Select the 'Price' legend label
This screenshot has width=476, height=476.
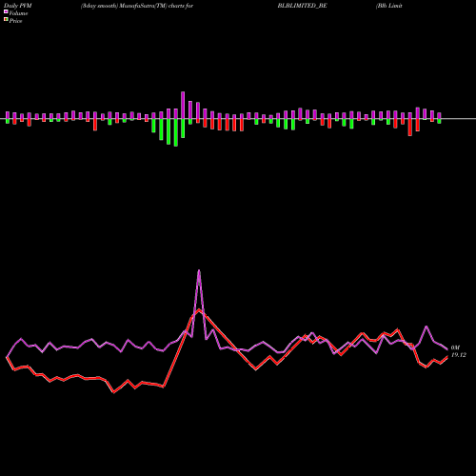tap(15, 21)
